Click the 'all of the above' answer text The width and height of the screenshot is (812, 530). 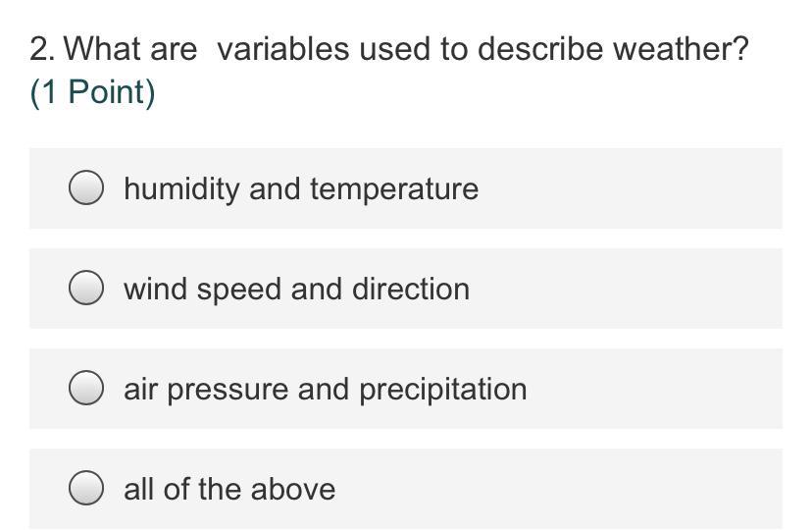pos(228,489)
